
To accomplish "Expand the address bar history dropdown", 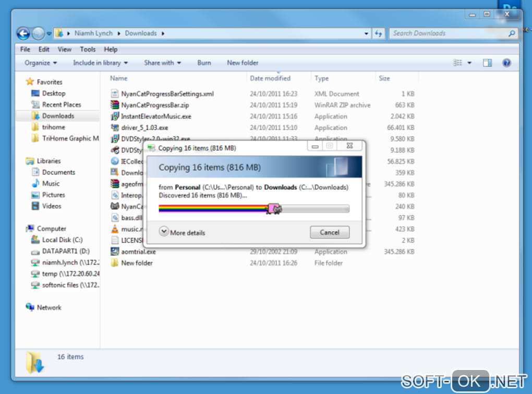I will pos(366,33).
